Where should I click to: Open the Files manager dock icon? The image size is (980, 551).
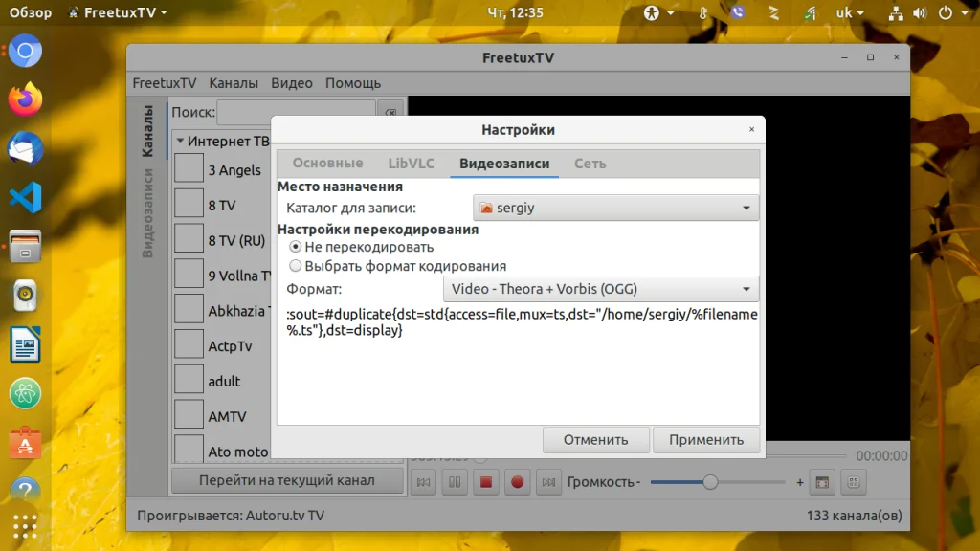(x=25, y=246)
